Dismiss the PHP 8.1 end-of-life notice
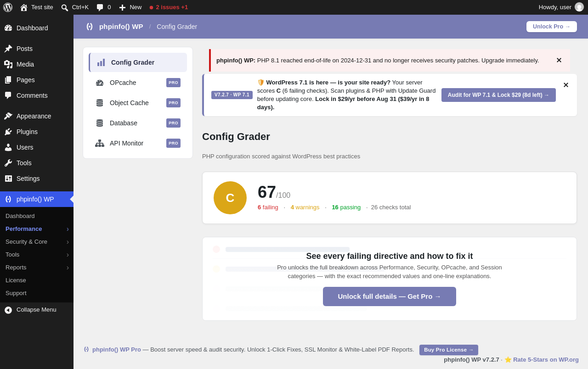Viewport: 588px width, 369px height. tap(559, 60)
